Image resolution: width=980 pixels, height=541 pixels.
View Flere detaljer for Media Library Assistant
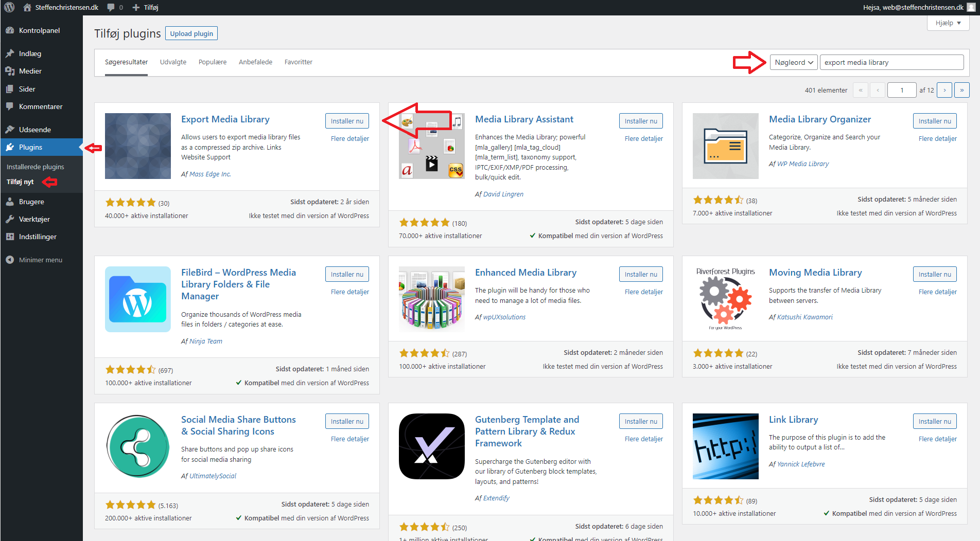pos(644,138)
